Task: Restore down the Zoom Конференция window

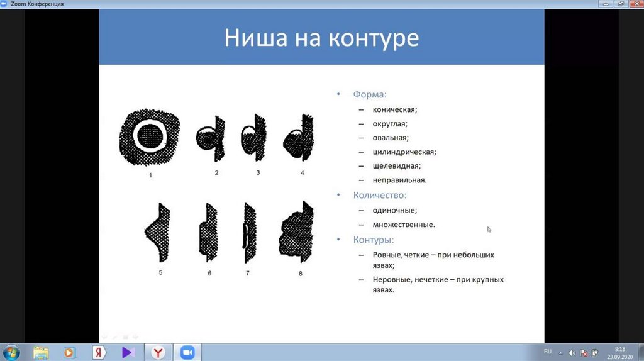Action: [621, 4]
